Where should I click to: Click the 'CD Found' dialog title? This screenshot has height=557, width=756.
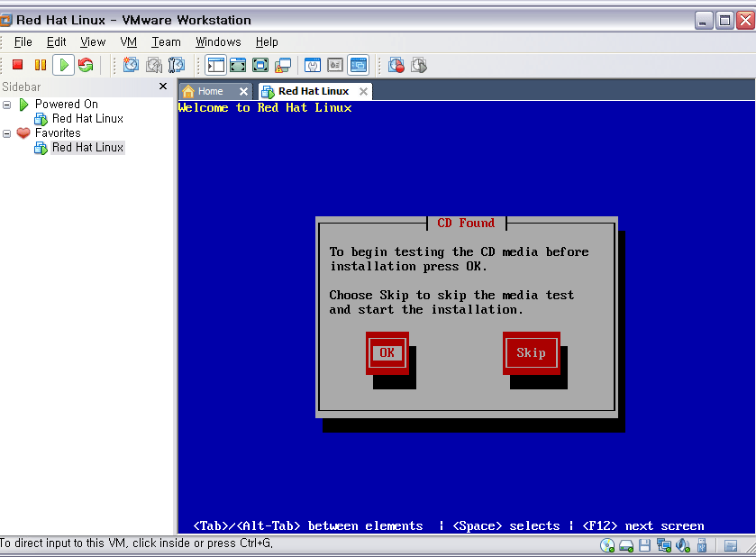[466, 223]
